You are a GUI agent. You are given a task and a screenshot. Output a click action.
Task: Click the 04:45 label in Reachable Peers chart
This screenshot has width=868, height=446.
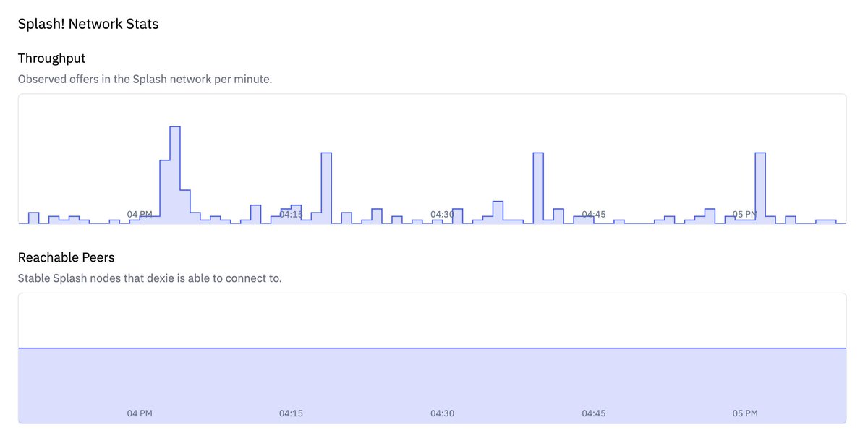[x=593, y=413]
